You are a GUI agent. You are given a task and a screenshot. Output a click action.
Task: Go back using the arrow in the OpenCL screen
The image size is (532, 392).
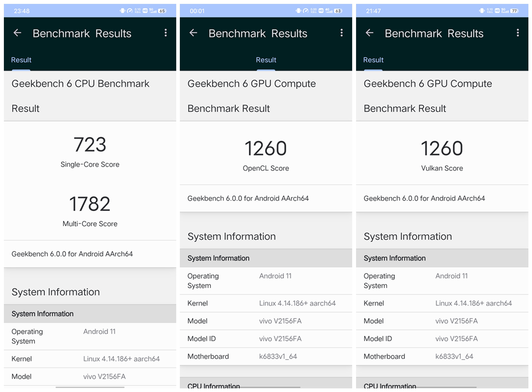193,33
